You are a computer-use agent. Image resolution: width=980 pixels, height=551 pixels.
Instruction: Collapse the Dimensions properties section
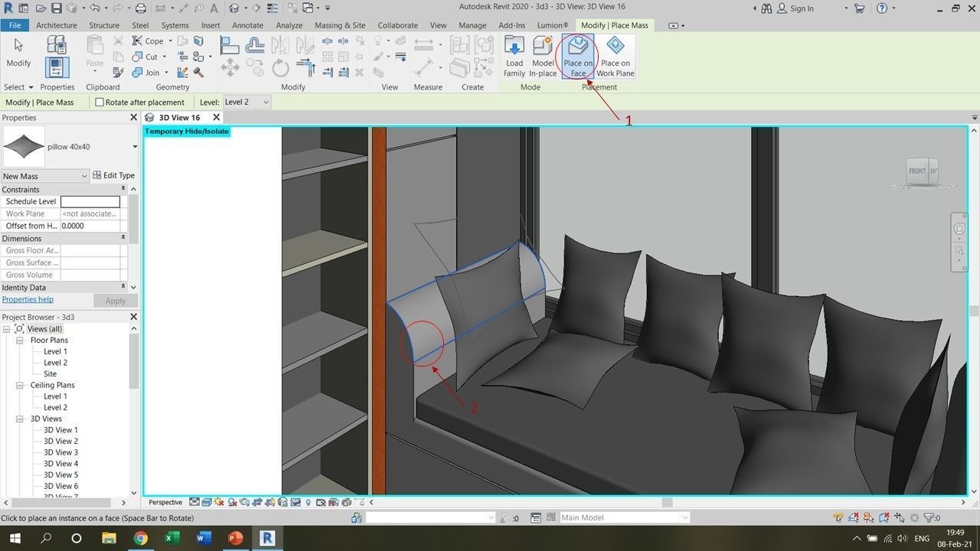coord(122,238)
